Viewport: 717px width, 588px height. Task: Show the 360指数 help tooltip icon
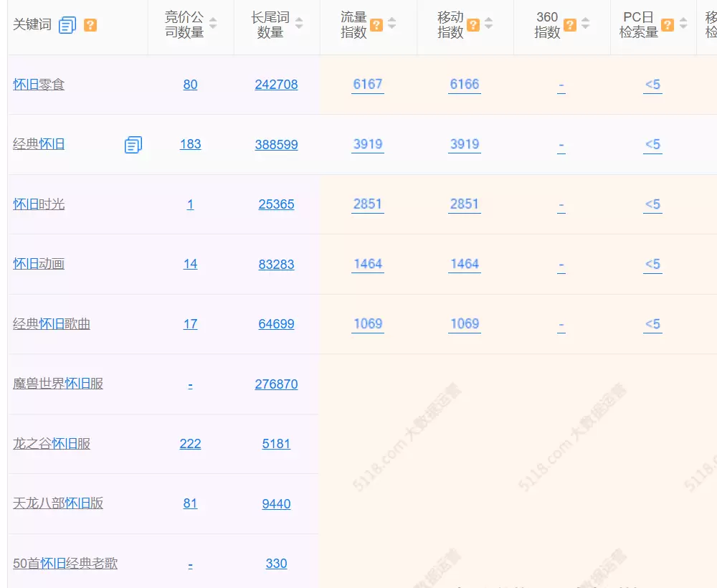pos(570,25)
